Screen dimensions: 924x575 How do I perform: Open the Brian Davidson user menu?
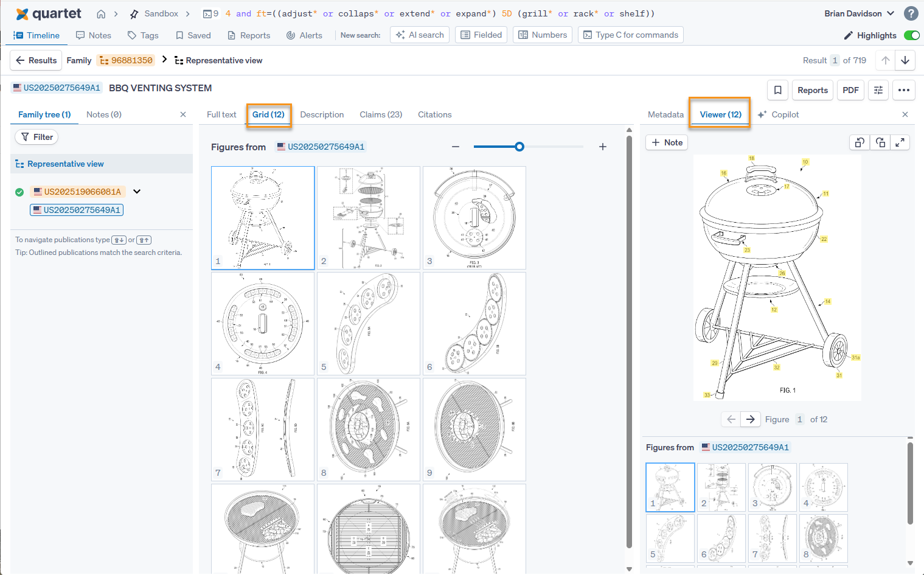tap(859, 13)
